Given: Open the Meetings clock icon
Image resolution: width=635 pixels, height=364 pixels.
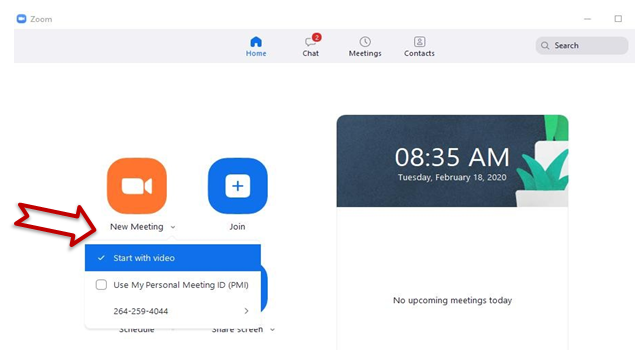Looking at the screenshot, I should 365,42.
